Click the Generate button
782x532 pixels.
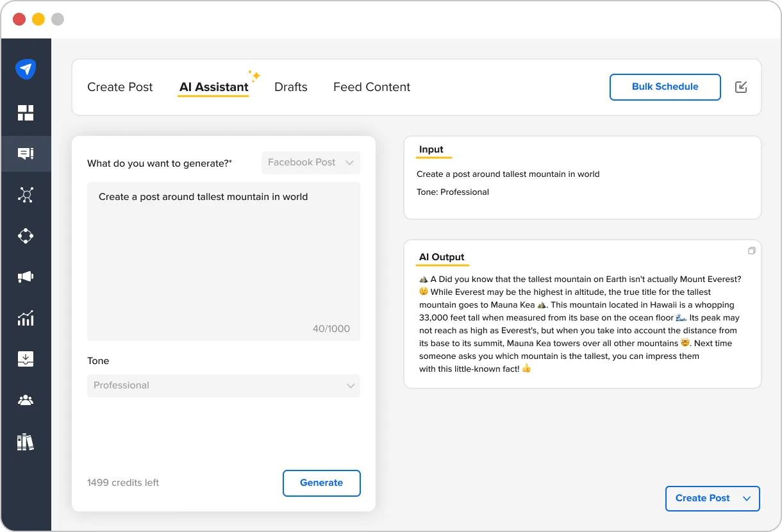click(322, 483)
